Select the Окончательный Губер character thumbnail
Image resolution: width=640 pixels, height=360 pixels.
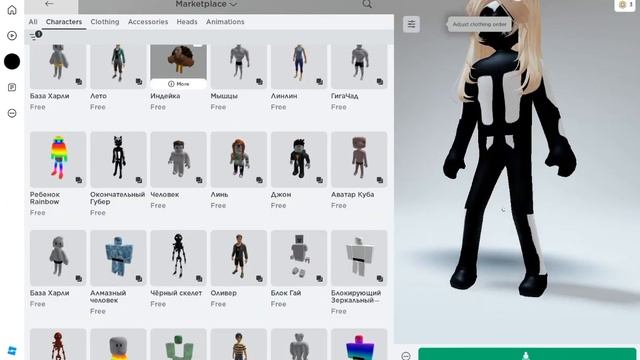118,160
